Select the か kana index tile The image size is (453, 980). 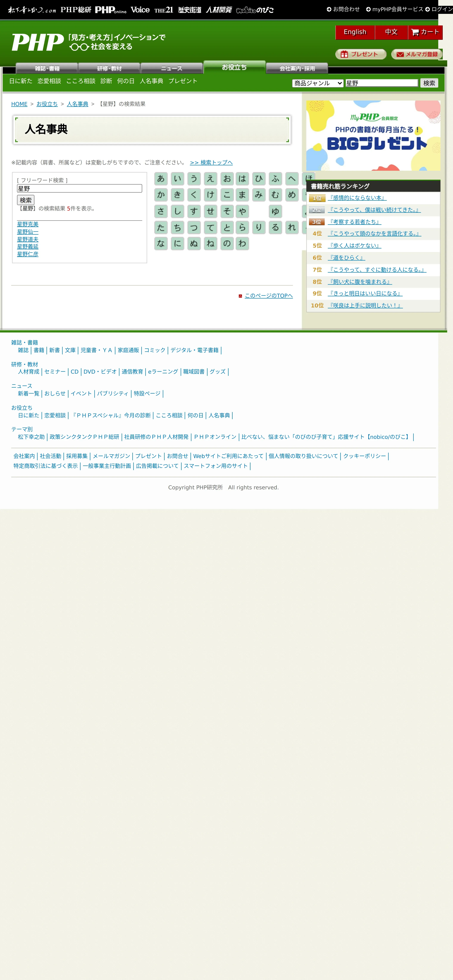pyautogui.click(x=161, y=195)
